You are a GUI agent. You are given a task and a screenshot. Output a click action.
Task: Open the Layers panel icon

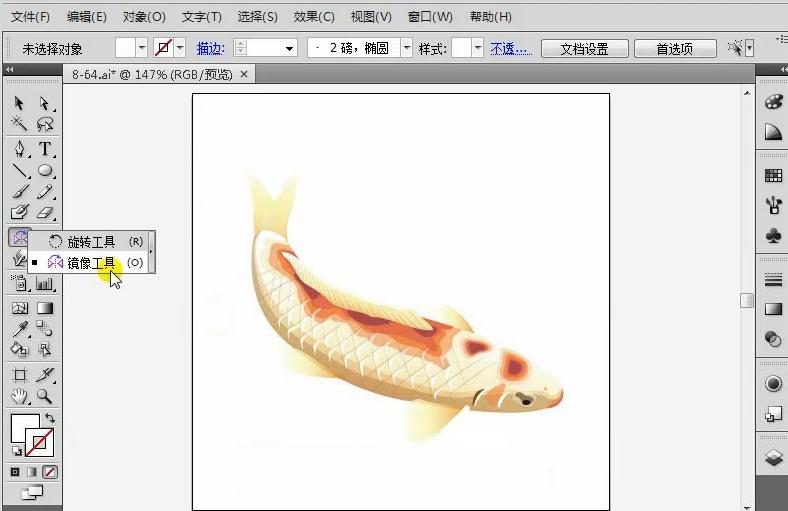(x=773, y=458)
